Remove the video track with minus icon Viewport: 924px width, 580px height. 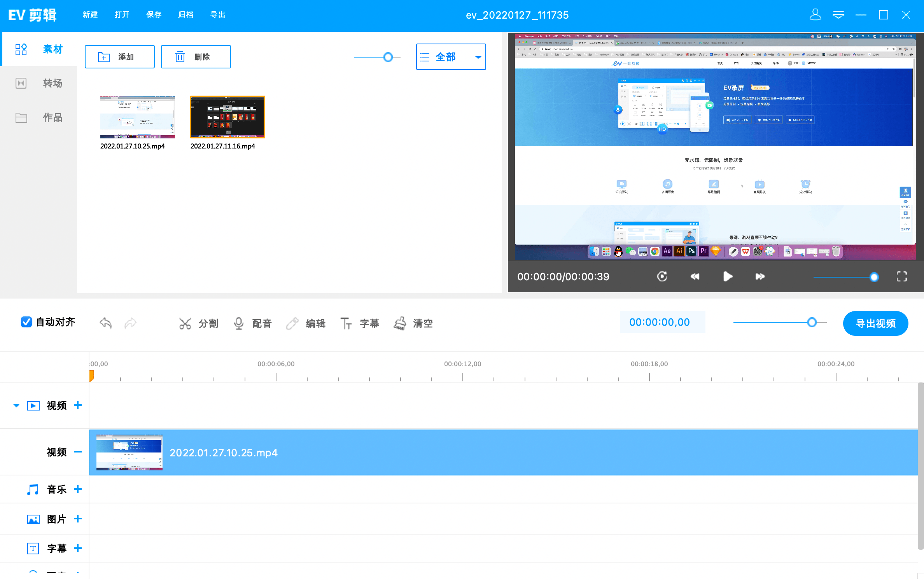(78, 452)
